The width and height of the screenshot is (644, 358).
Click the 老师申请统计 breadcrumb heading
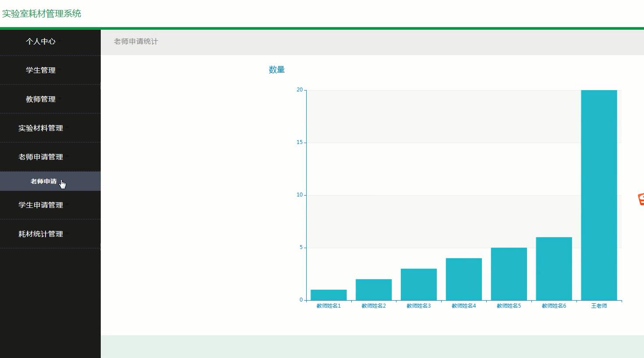136,42
